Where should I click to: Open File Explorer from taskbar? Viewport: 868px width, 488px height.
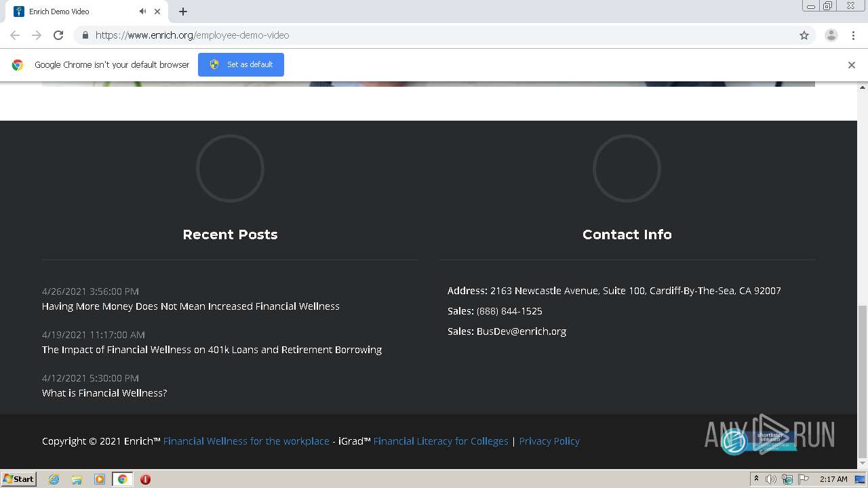click(77, 479)
